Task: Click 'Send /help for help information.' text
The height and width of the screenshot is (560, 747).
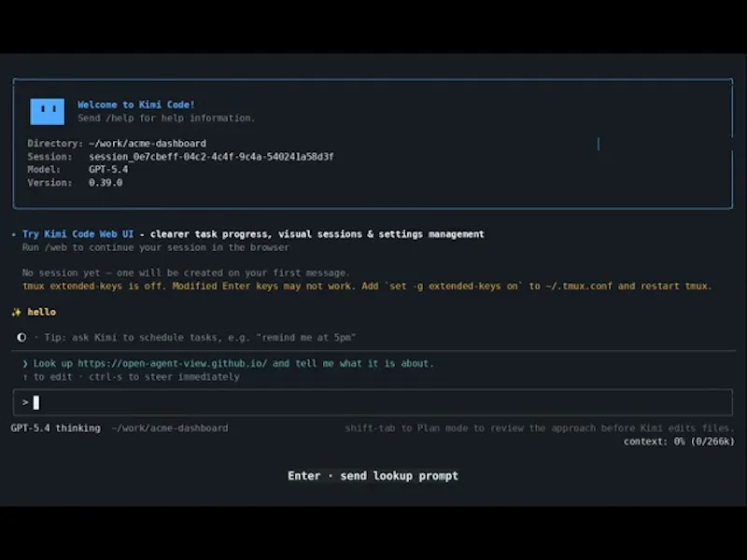Action: tap(167, 118)
